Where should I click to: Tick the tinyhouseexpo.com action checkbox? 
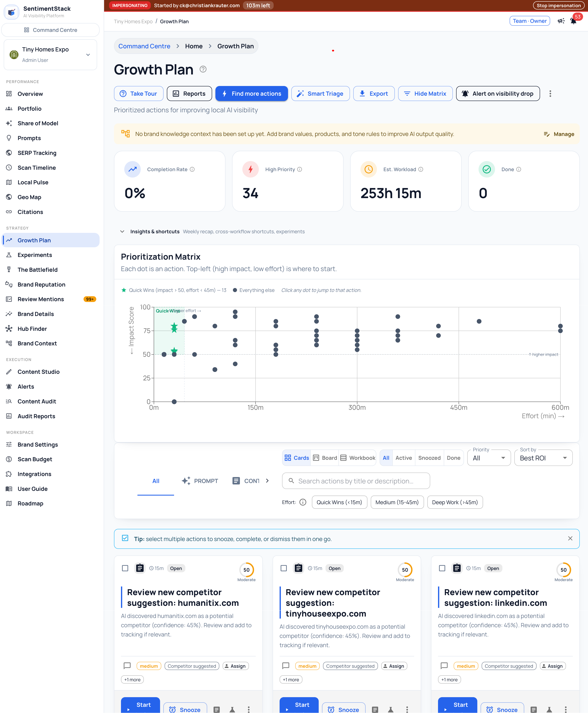pos(284,568)
